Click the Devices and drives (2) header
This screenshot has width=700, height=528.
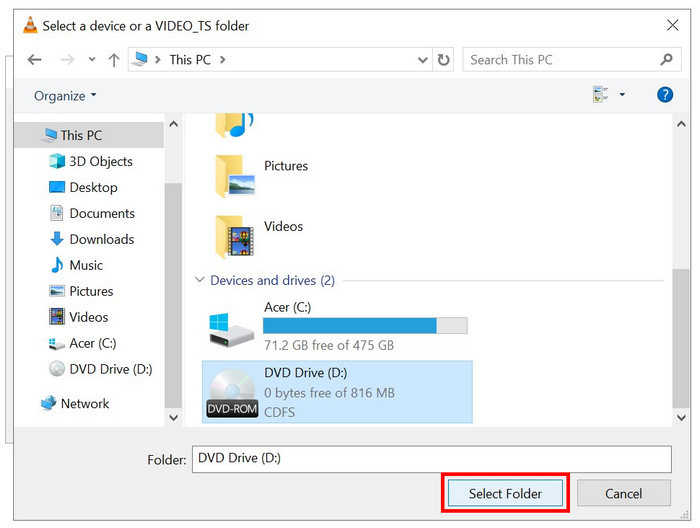pyautogui.click(x=272, y=280)
